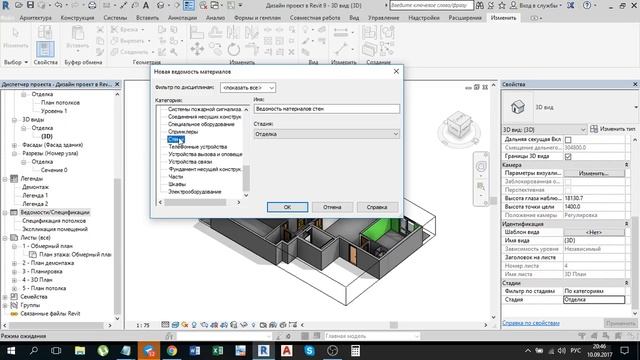Viewport: 640px width, 360px height.
Task: Click 'Высота глаза наблюдателя' value field
Action: (594, 198)
